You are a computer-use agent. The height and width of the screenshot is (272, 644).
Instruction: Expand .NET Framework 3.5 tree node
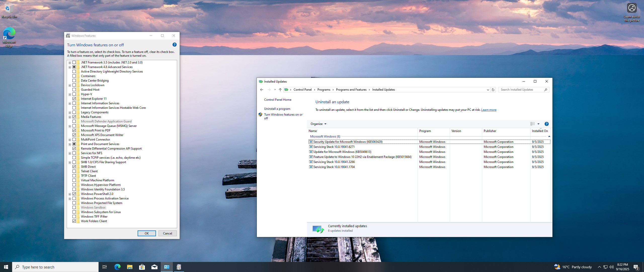tap(70, 63)
